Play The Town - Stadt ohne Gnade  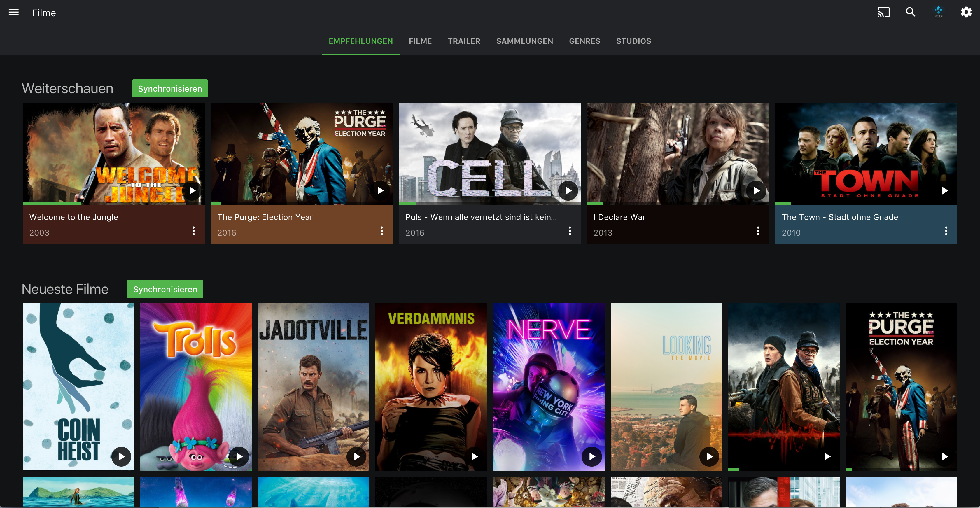[945, 190]
